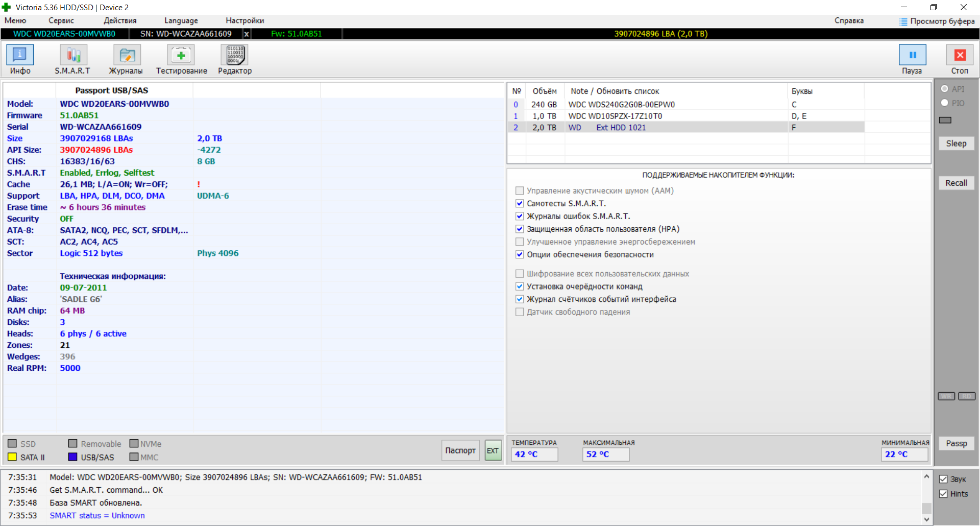The height and width of the screenshot is (526, 980).
Task: Open the Журналы logs section
Action: (x=126, y=59)
